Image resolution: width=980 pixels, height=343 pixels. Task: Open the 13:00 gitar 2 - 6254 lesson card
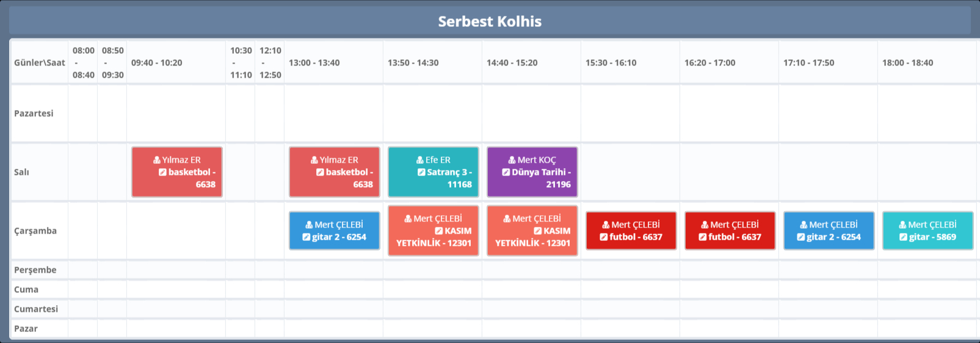click(334, 231)
